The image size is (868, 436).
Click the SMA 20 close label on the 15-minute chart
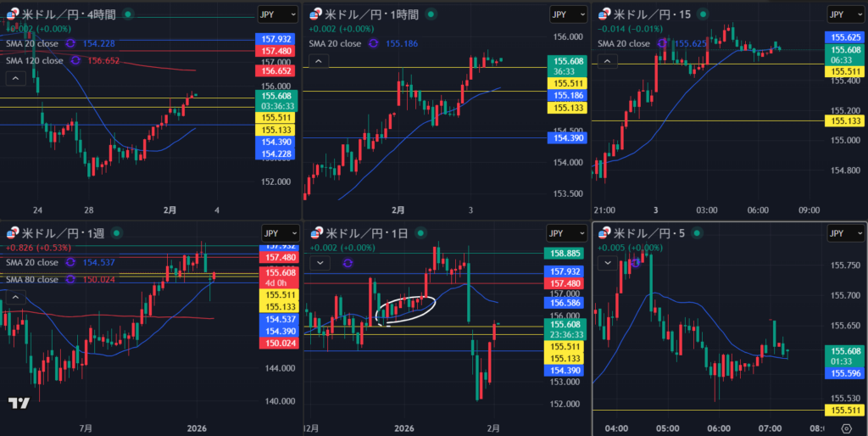click(626, 43)
